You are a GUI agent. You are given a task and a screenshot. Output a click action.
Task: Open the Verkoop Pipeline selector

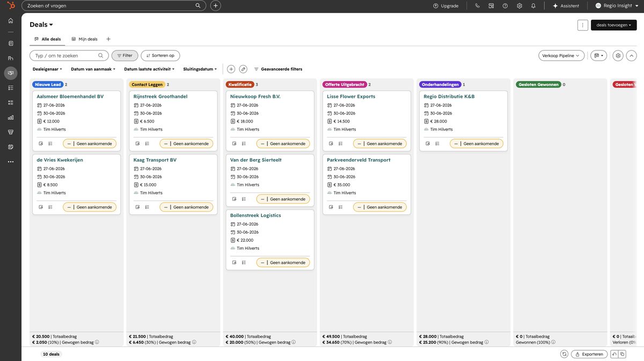pyautogui.click(x=561, y=55)
